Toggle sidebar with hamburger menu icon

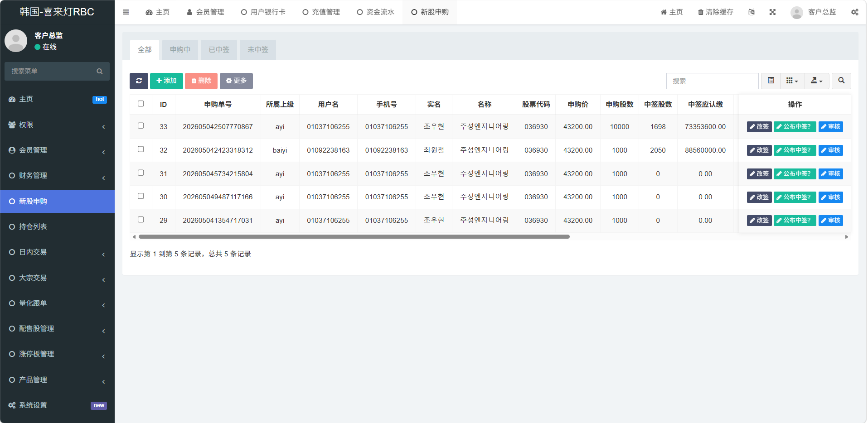[126, 12]
